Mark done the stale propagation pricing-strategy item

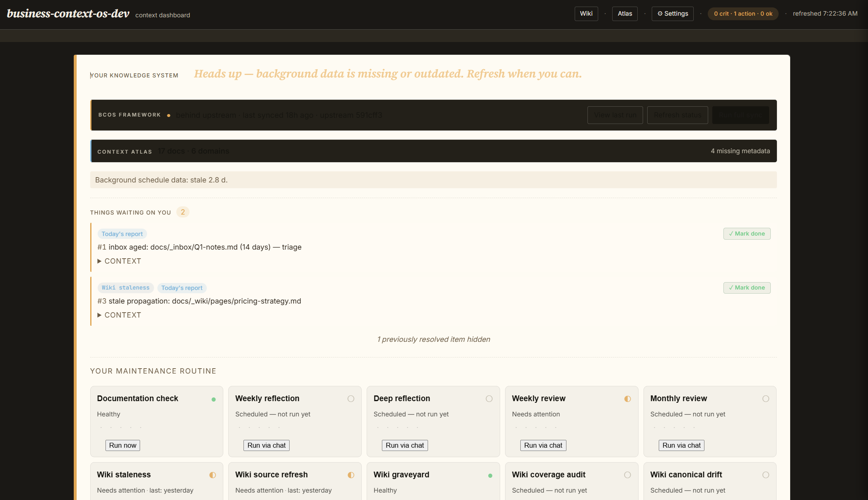click(x=747, y=287)
